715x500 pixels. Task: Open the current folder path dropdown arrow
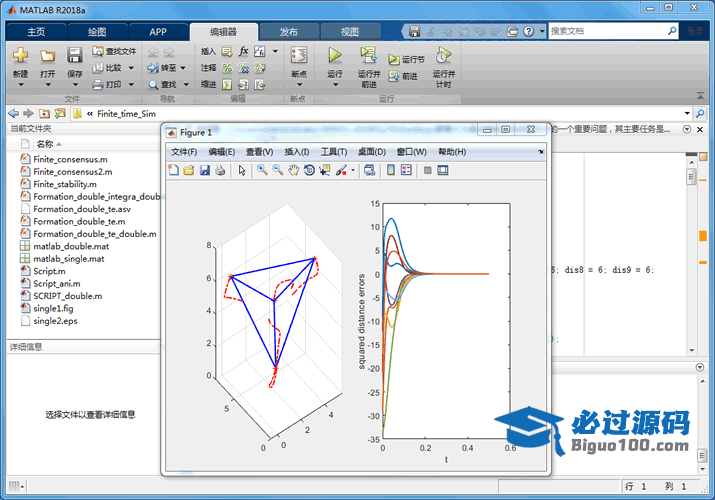(x=687, y=113)
